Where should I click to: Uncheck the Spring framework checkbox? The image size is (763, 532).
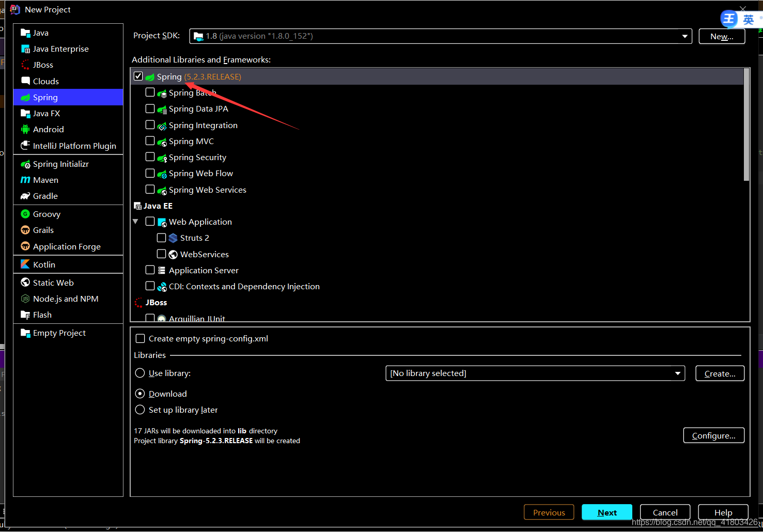point(138,76)
